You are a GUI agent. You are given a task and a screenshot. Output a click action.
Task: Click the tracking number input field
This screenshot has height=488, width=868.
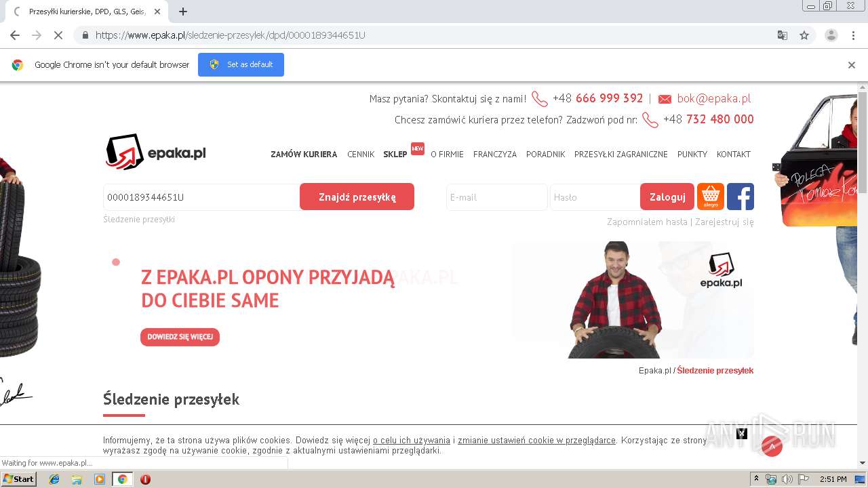201,197
